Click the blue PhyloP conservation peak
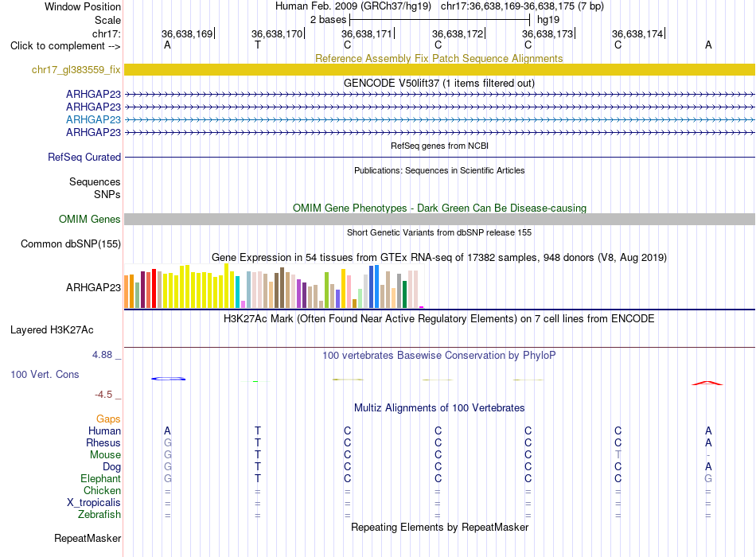 168,379
